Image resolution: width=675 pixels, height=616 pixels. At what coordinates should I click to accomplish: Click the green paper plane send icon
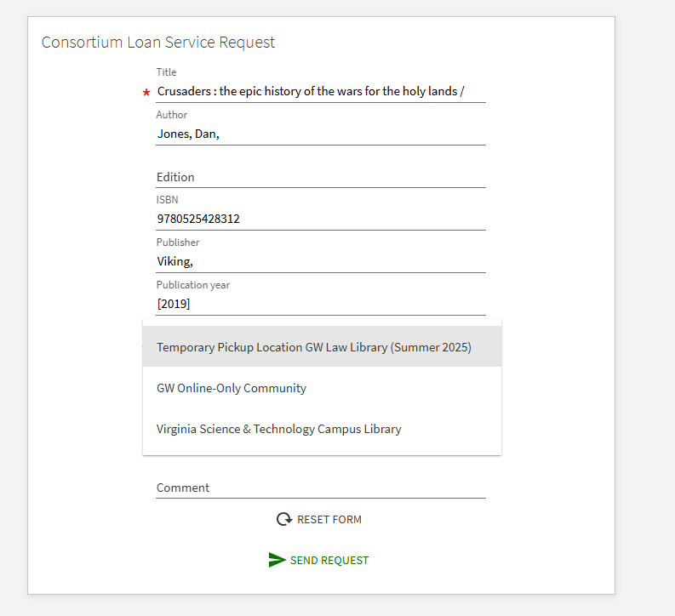277,560
